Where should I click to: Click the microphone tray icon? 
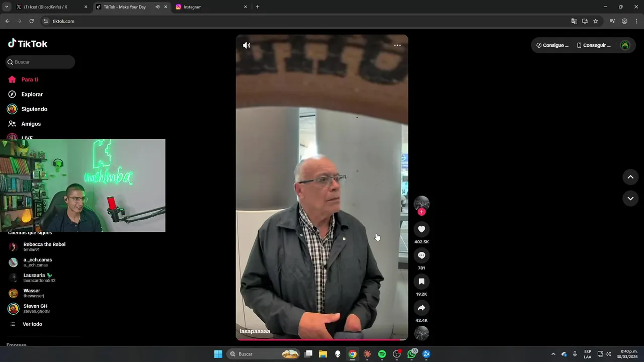tap(575, 354)
